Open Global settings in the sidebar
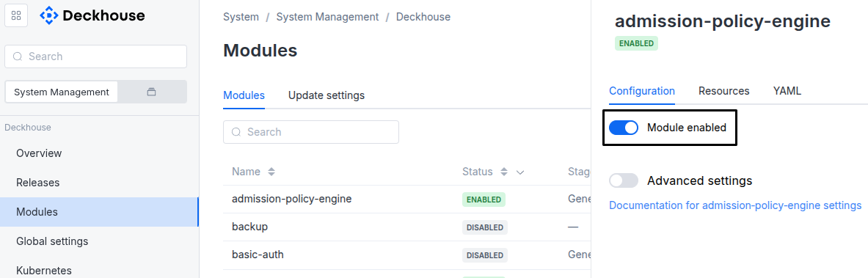Image resolution: width=868 pixels, height=278 pixels. tap(99, 241)
